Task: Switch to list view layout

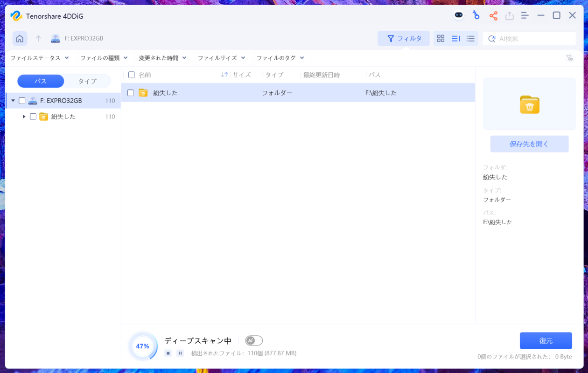Action: pyautogui.click(x=470, y=39)
